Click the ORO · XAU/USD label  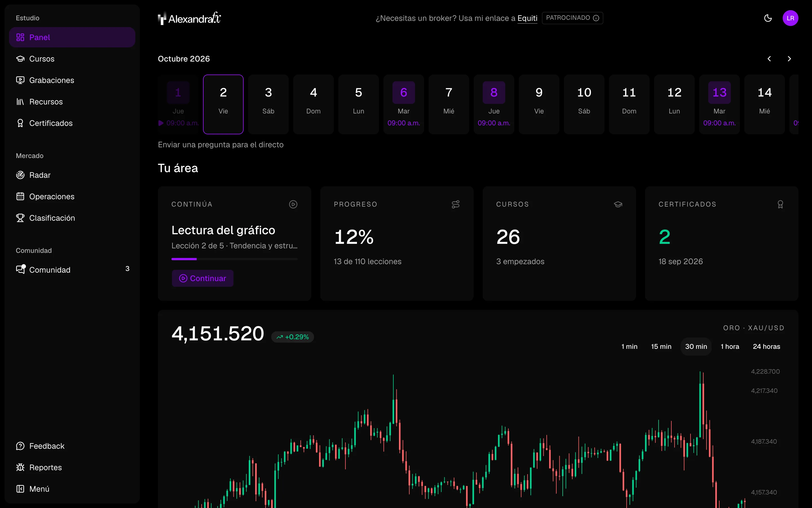(x=754, y=328)
